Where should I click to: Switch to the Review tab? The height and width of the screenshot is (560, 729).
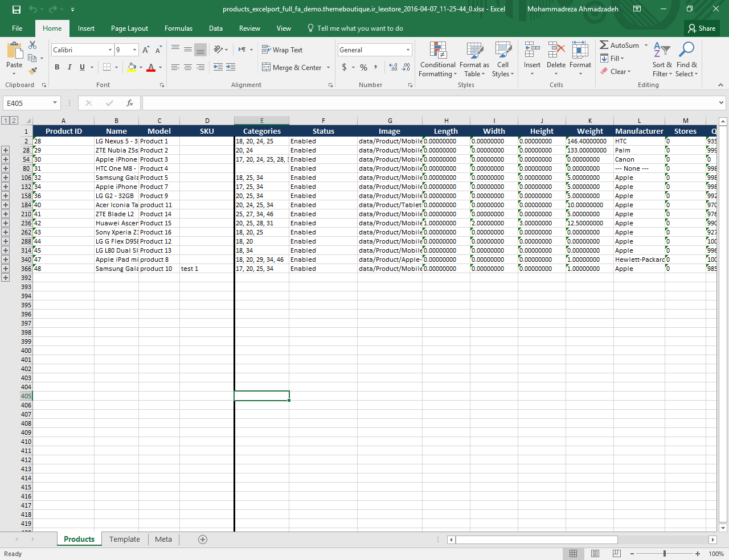pos(249,28)
